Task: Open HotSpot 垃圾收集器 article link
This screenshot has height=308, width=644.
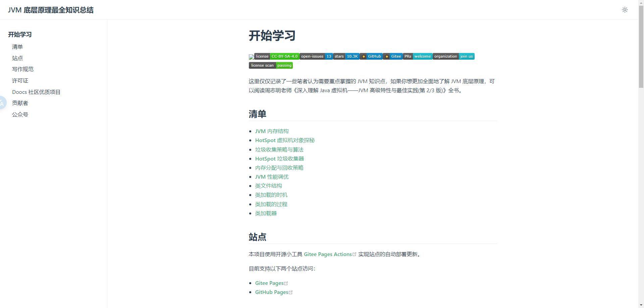Action: pyautogui.click(x=279, y=159)
